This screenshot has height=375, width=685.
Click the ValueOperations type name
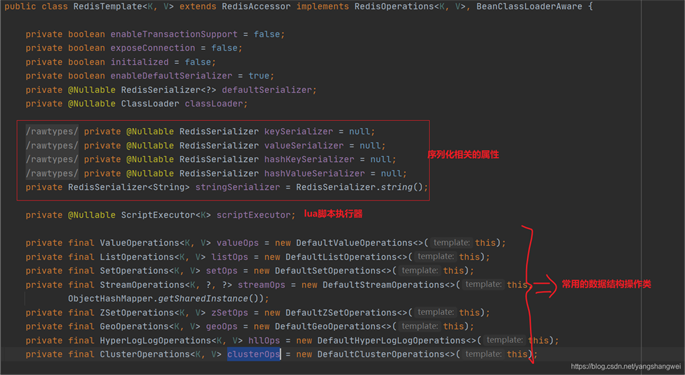coord(139,243)
